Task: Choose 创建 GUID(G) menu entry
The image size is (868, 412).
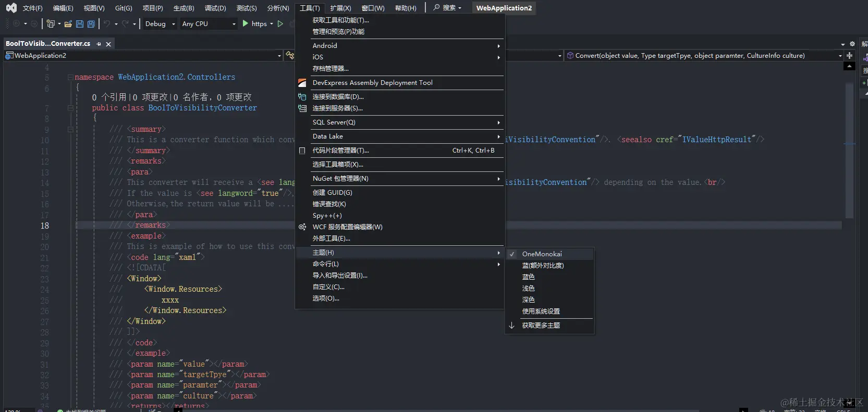Action: coord(399,193)
